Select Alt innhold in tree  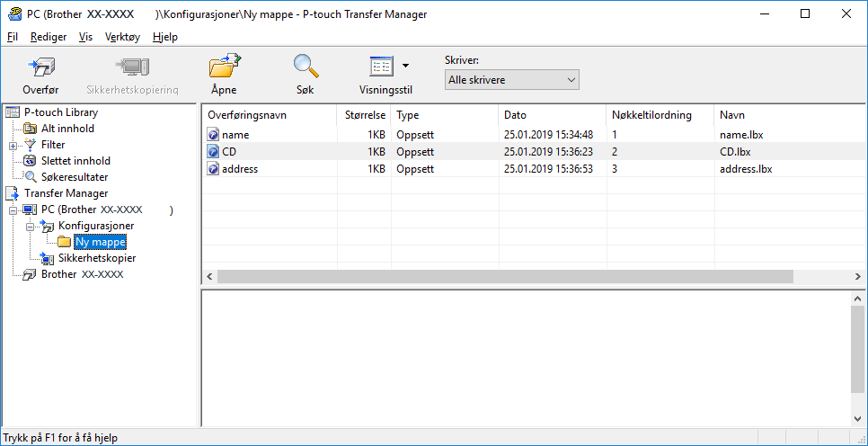tap(67, 129)
